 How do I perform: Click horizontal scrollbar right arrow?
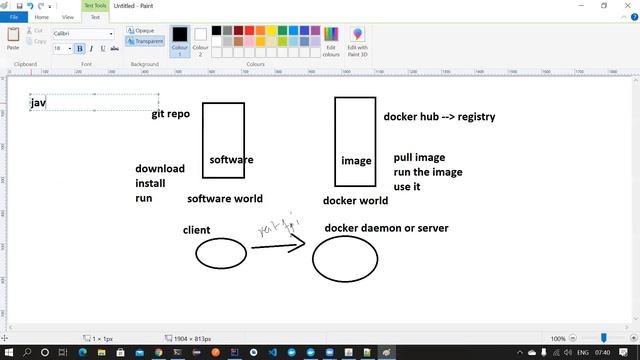coord(627,327)
